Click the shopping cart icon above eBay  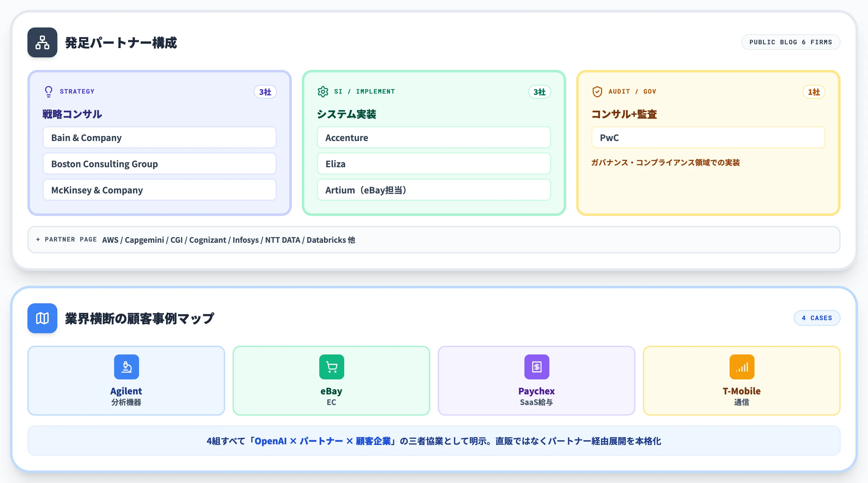pyautogui.click(x=331, y=367)
